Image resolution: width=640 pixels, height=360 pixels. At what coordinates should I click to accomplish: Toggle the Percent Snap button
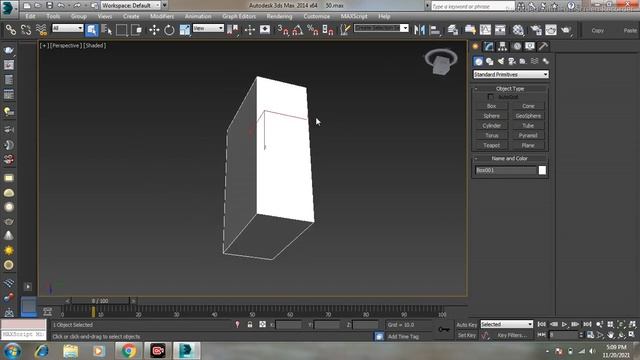click(x=313, y=30)
